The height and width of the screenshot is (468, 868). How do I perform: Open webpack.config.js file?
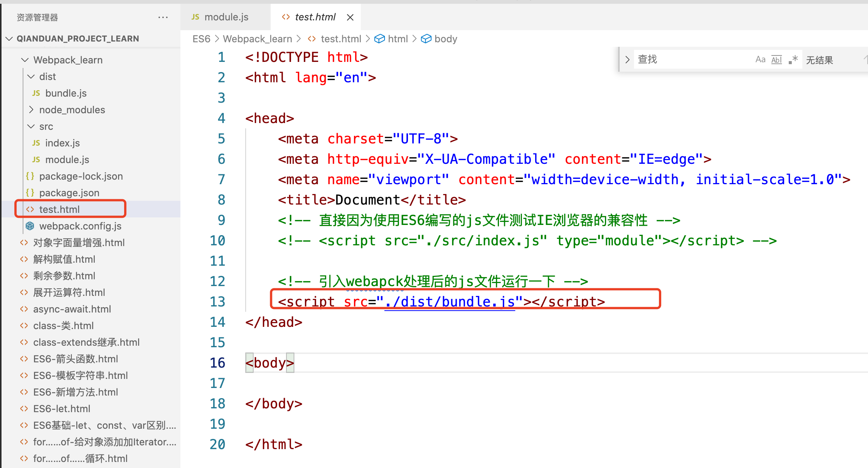point(80,226)
